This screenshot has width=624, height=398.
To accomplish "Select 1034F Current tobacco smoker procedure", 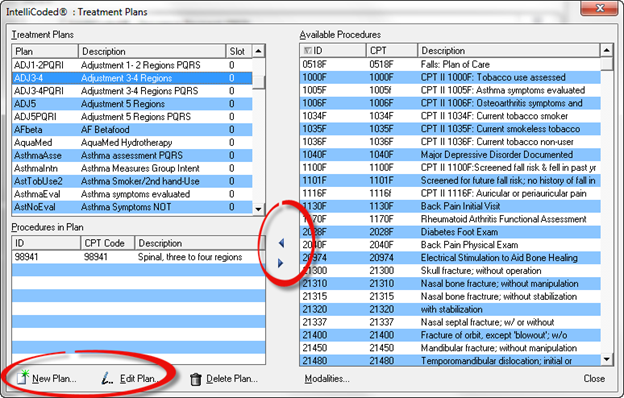I will tap(450, 116).
